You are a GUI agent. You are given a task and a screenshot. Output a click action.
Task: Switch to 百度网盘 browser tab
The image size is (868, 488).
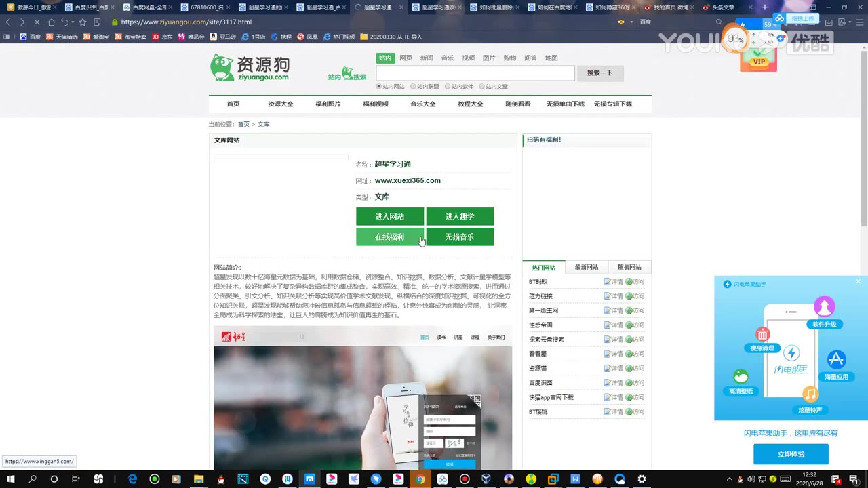[x=149, y=7]
